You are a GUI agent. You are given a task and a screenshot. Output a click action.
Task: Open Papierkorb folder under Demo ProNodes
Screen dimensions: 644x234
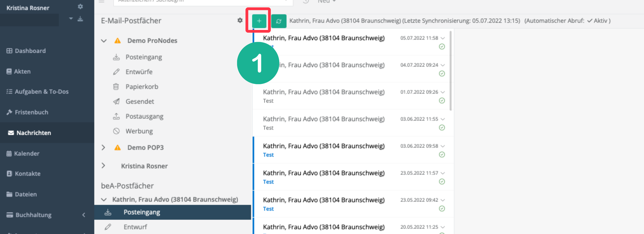pyautogui.click(x=142, y=86)
